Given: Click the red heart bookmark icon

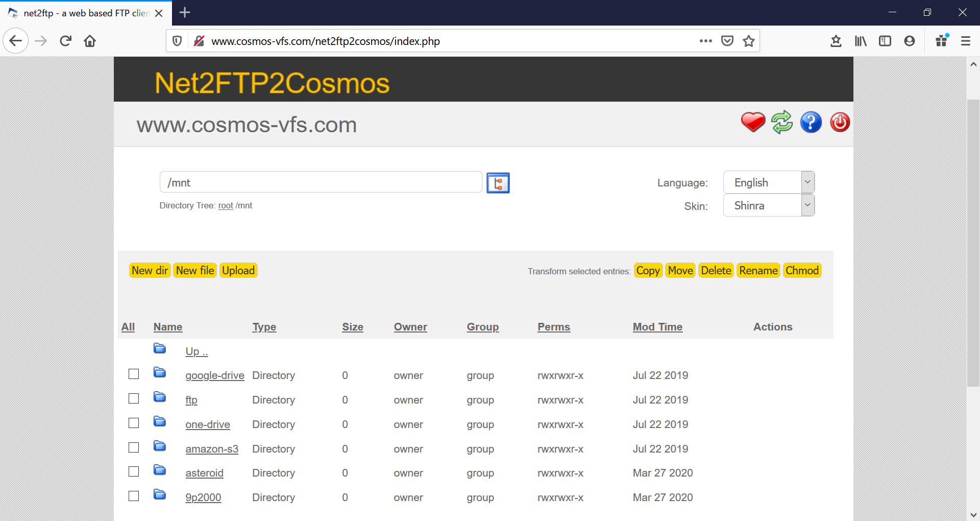Looking at the screenshot, I should coord(753,123).
